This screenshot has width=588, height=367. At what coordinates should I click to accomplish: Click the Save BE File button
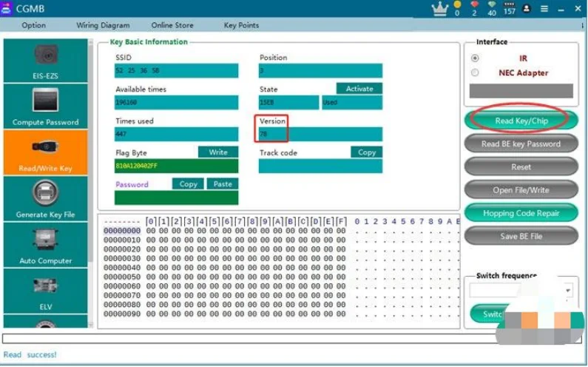[521, 236]
